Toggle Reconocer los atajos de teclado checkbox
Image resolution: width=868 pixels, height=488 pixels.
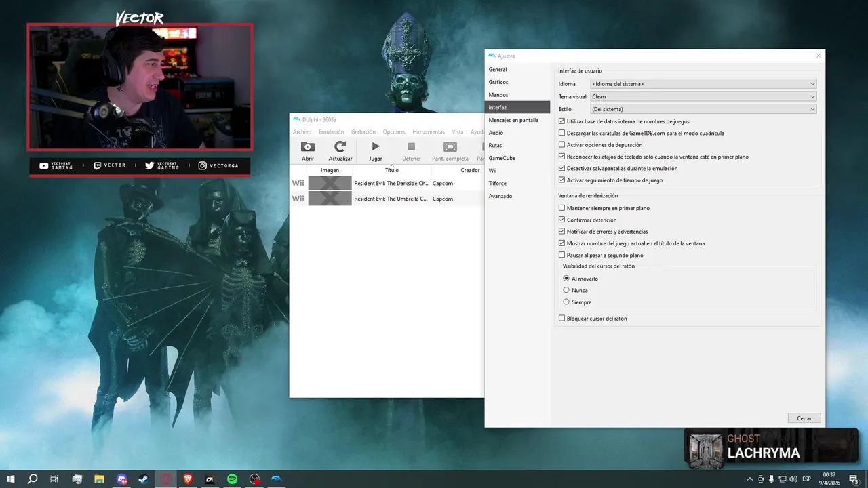(x=561, y=157)
